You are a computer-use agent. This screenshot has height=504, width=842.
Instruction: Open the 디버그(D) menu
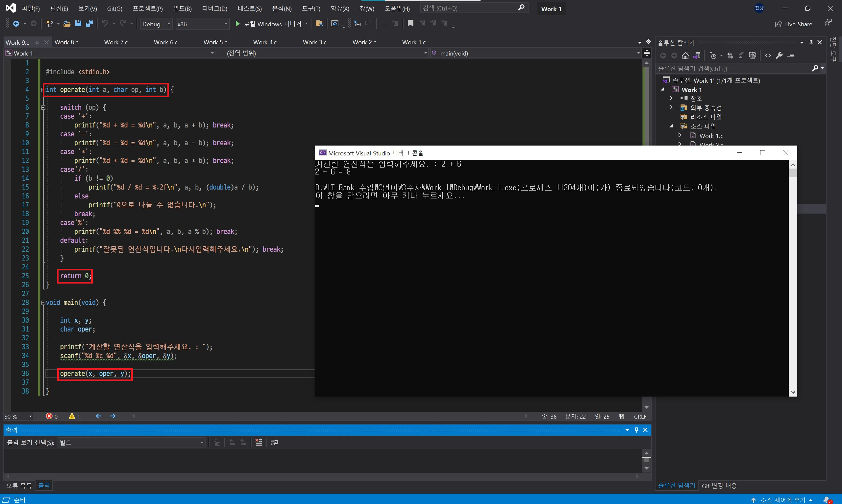[x=214, y=9]
